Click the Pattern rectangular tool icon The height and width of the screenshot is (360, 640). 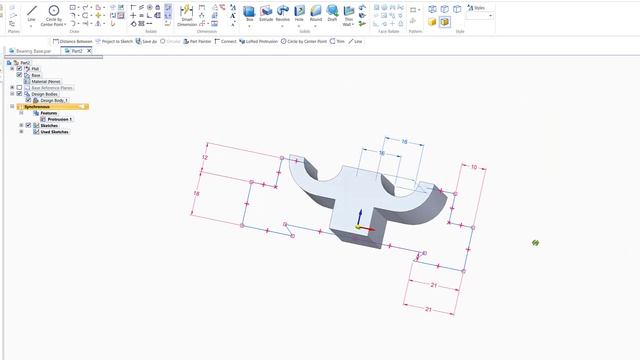[x=413, y=10]
